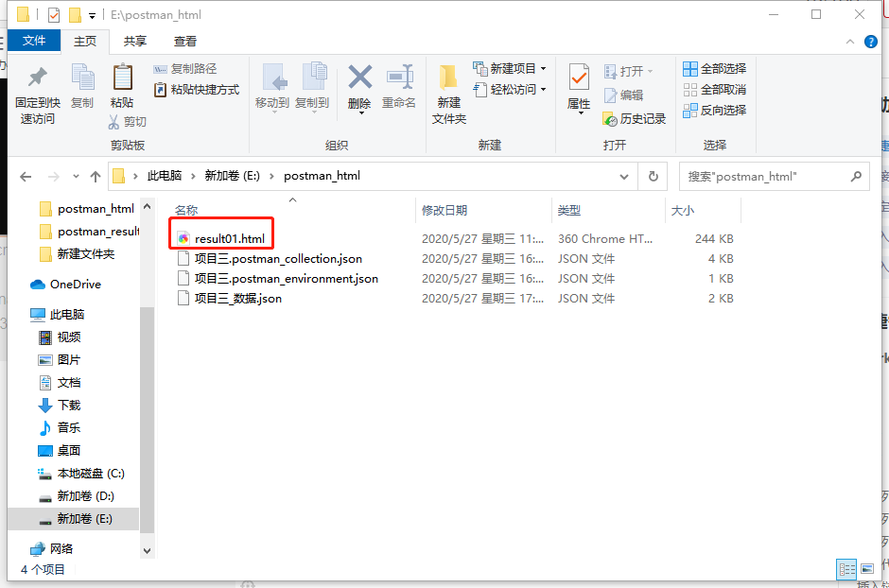Select all items with 全部选择 icon
The width and height of the screenshot is (889, 588).
tap(712, 67)
